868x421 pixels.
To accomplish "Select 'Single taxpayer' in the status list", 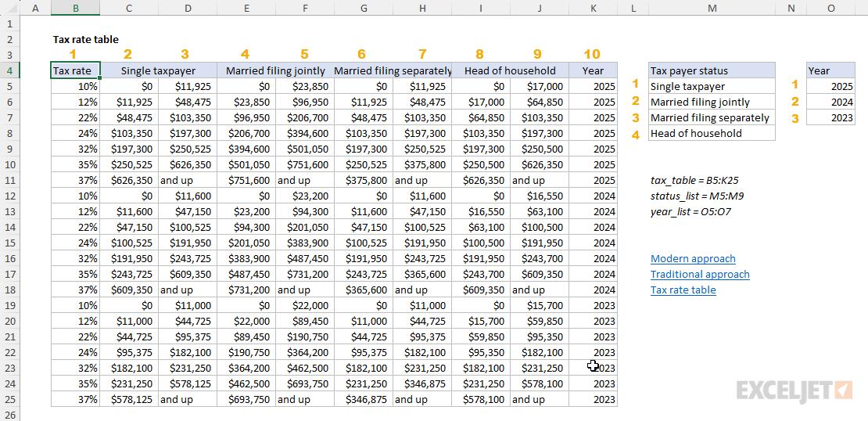I will 712,86.
